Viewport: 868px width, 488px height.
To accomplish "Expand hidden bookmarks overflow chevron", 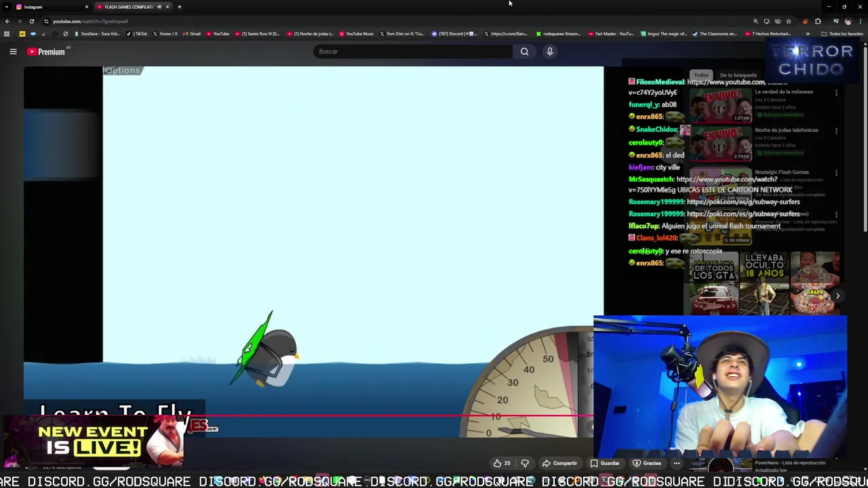I will point(808,34).
